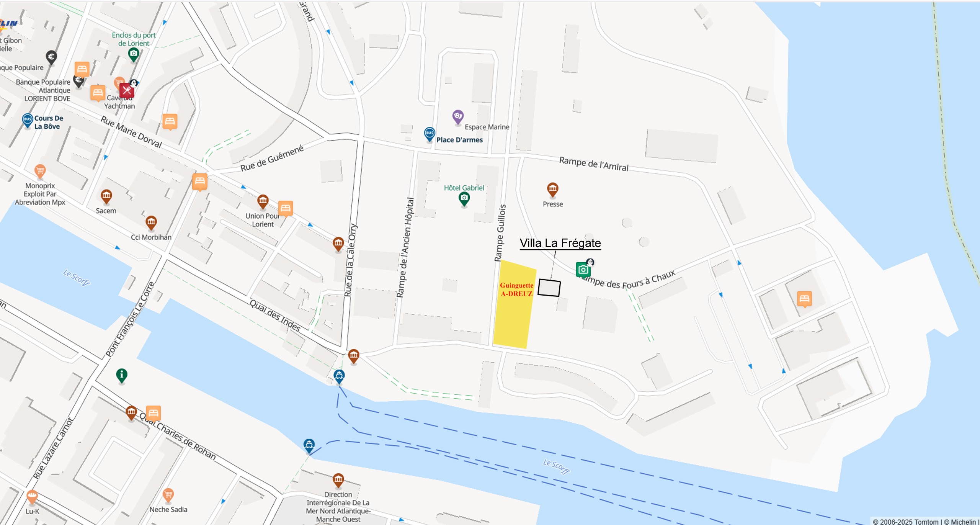Select the Place D'armes bus stop icon
The width and height of the screenshot is (980, 525).
[430, 134]
